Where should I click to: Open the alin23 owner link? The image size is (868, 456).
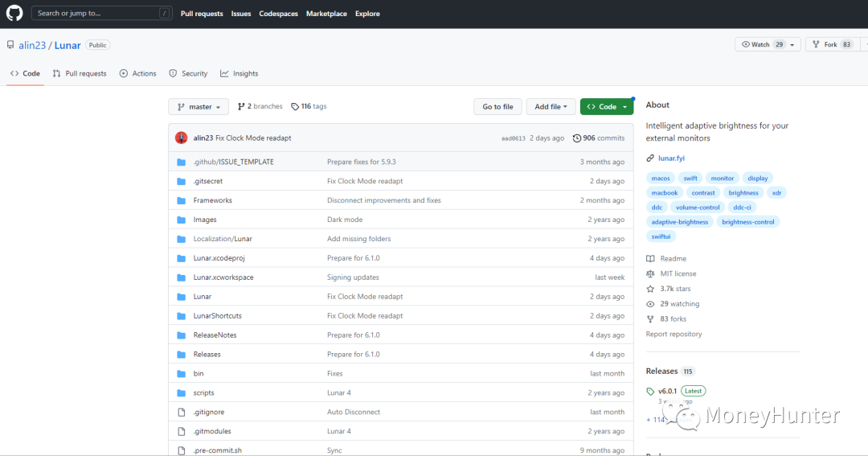[x=32, y=45]
